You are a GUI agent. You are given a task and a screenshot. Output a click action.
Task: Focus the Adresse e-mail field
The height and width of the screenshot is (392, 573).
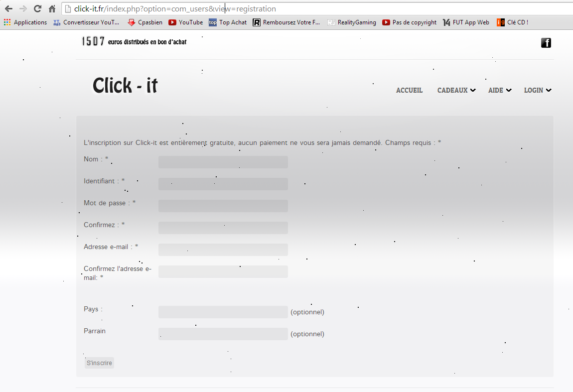[223, 250]
